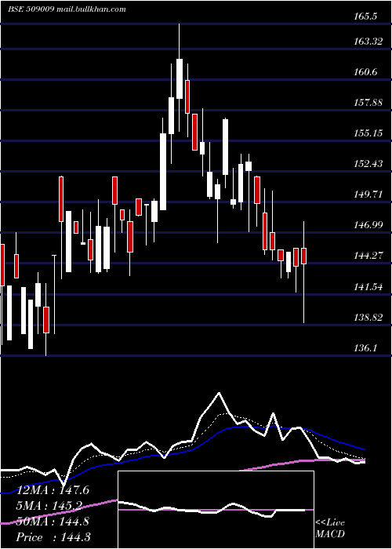Click the 165.5 price axis label

(366, 16)
